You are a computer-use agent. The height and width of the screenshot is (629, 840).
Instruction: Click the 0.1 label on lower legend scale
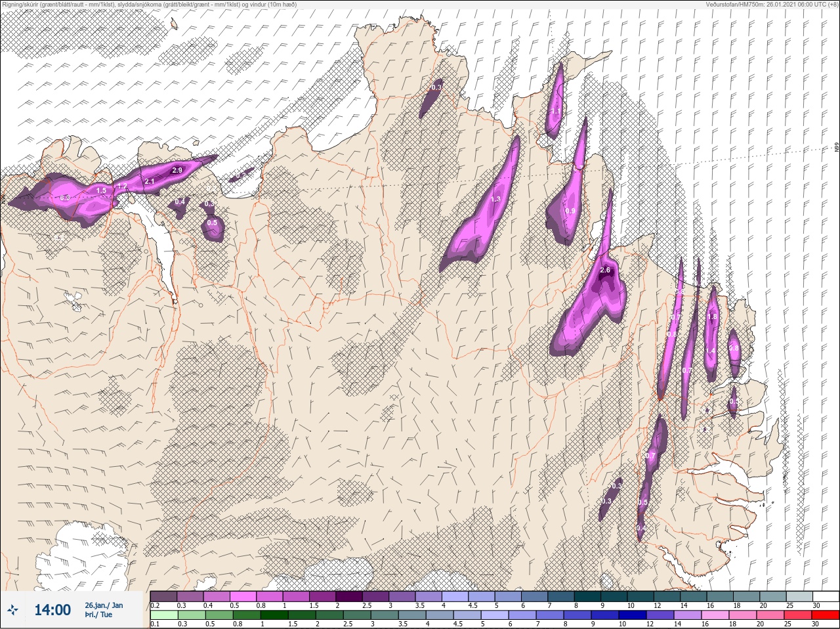pyautogui.click(x=155, y=624)
